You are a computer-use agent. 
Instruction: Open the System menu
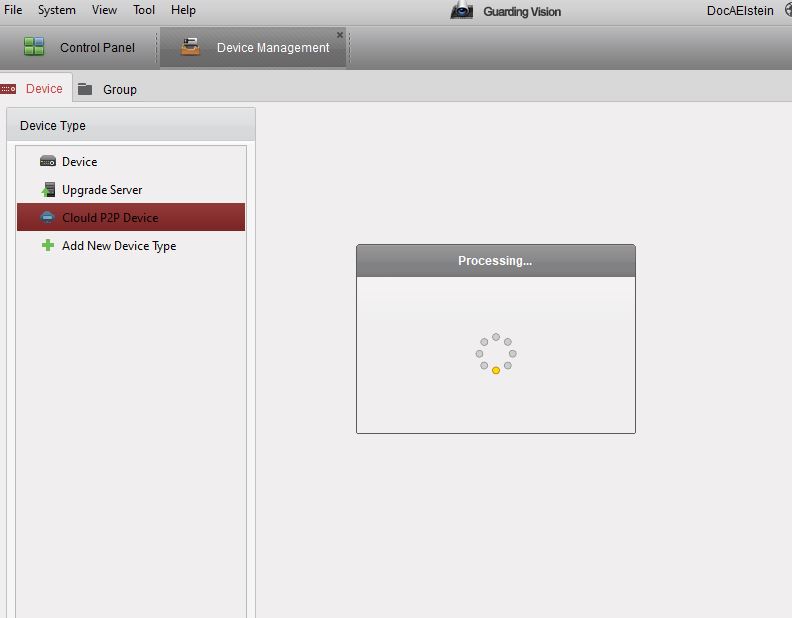click(57, 10)
